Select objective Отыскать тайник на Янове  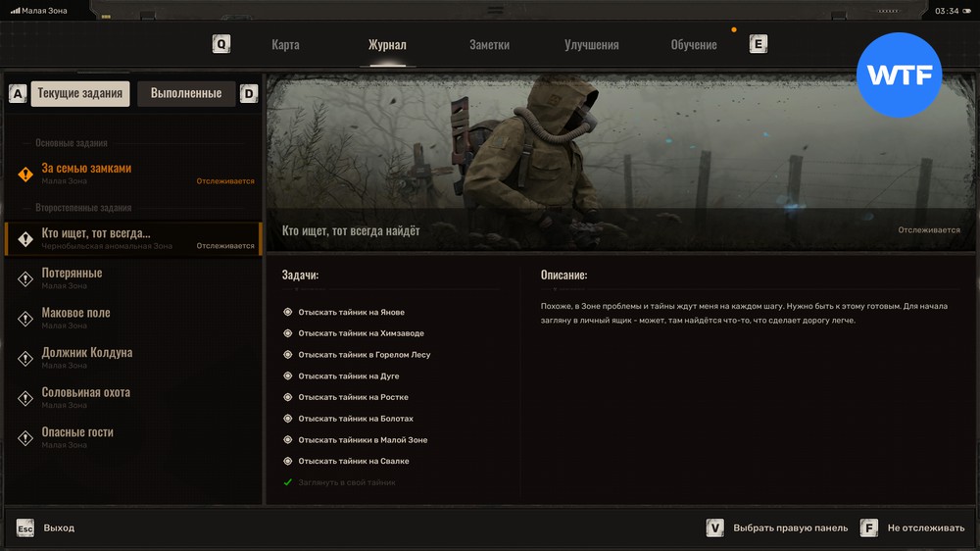tap(351, 312)
